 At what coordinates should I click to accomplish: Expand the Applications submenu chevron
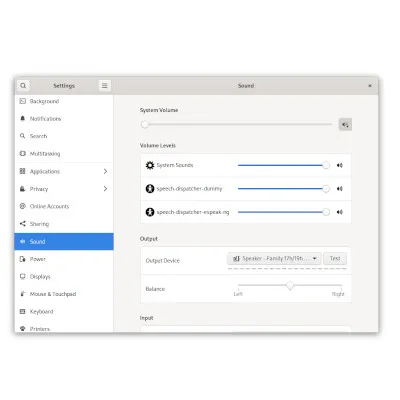click(x=105, y=171)
